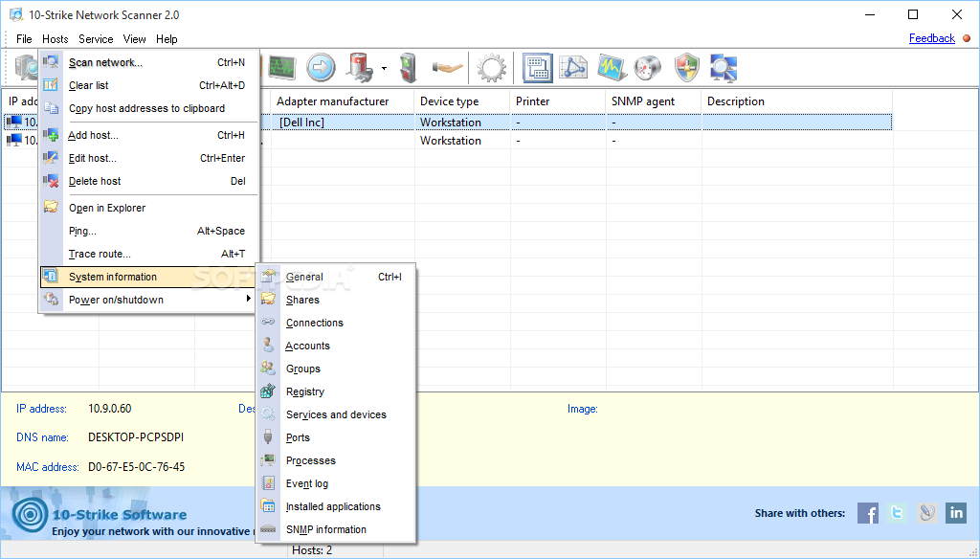Choose Add host... menu entry
980x559 pixels.
pyautogui.click(x=148, y=135)
